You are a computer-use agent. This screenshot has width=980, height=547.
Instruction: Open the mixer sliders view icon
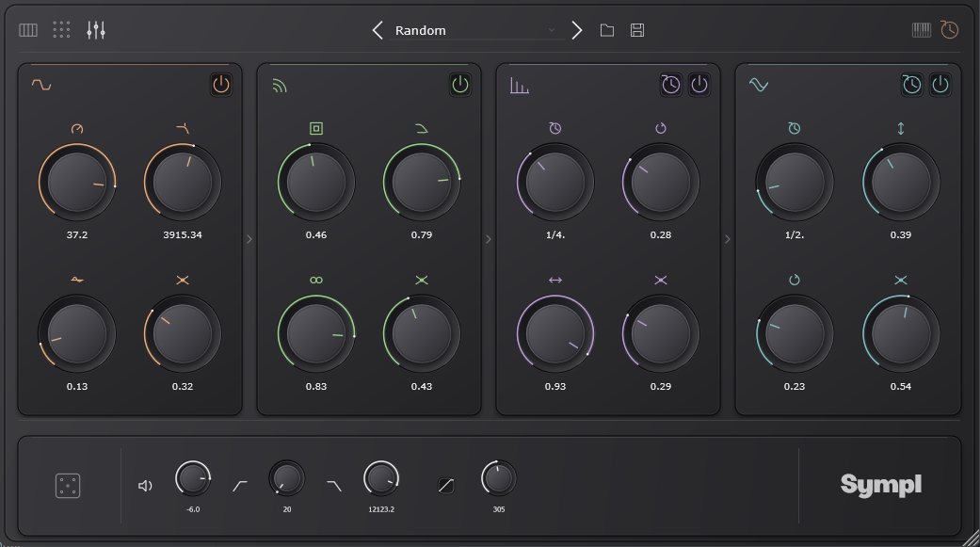point(96,30)
